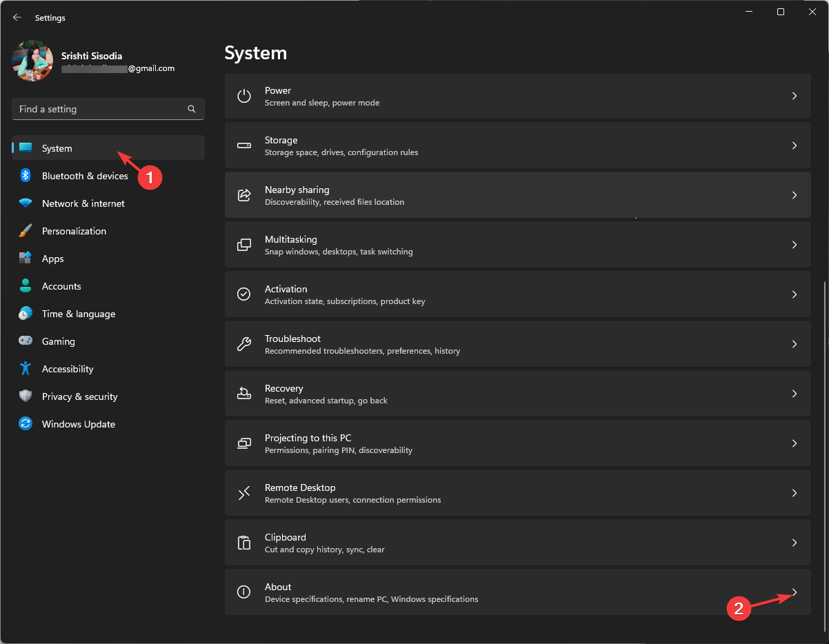Image resolution: width=829 pixels, height=644 pixels.
Task: Go to Accounts in the sidebar
Action: click(61, 286)
